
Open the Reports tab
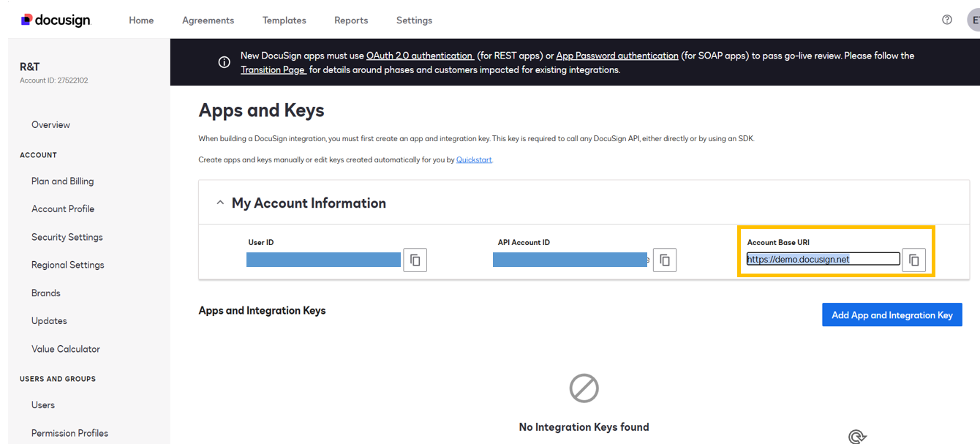point(351,20)
